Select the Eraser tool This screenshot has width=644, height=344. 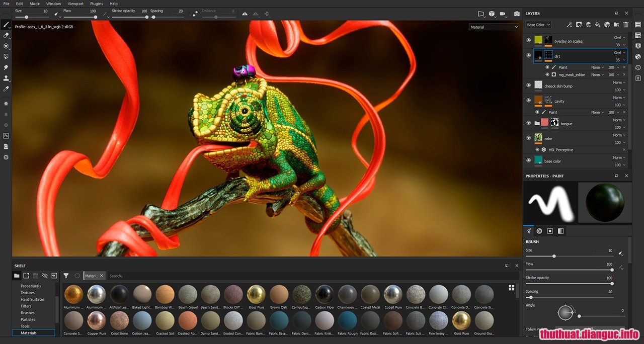pyautogui.click(x=6, y=36)
